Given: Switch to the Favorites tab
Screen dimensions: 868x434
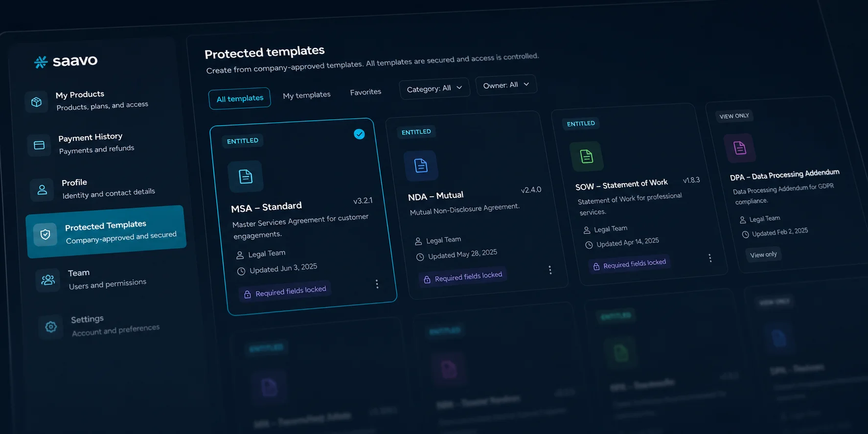Looking at the screenshot, I should coord(365,92).
